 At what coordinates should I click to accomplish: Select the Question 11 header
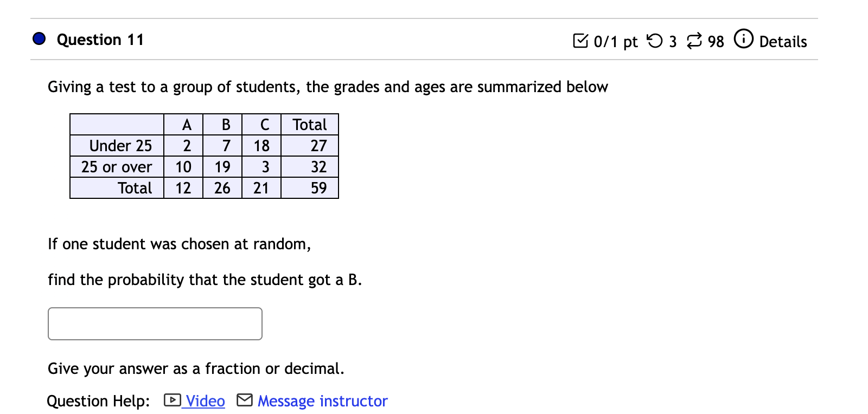[100, 39]
